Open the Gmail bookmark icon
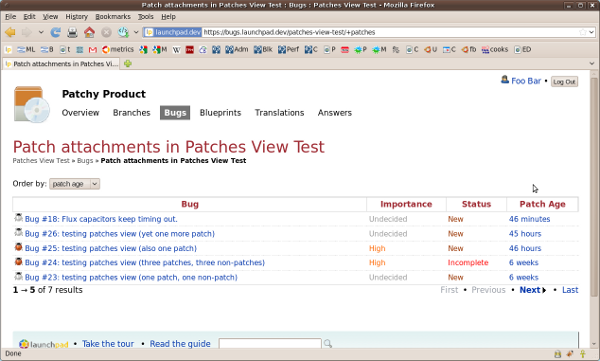The image size is (600, 361). (x=93, y=49)
